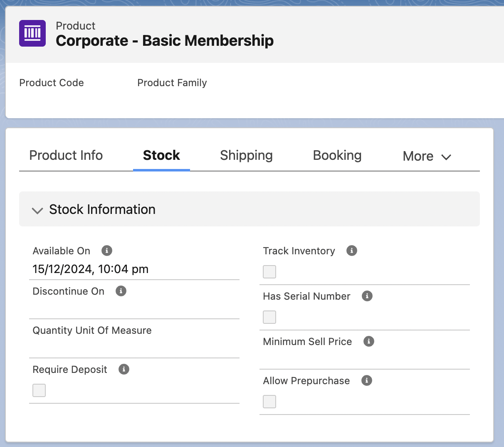The height and width of the screenshot is (447, 504).
Task: Collapse the Stock Information section
Action: (x=37, y=210)
